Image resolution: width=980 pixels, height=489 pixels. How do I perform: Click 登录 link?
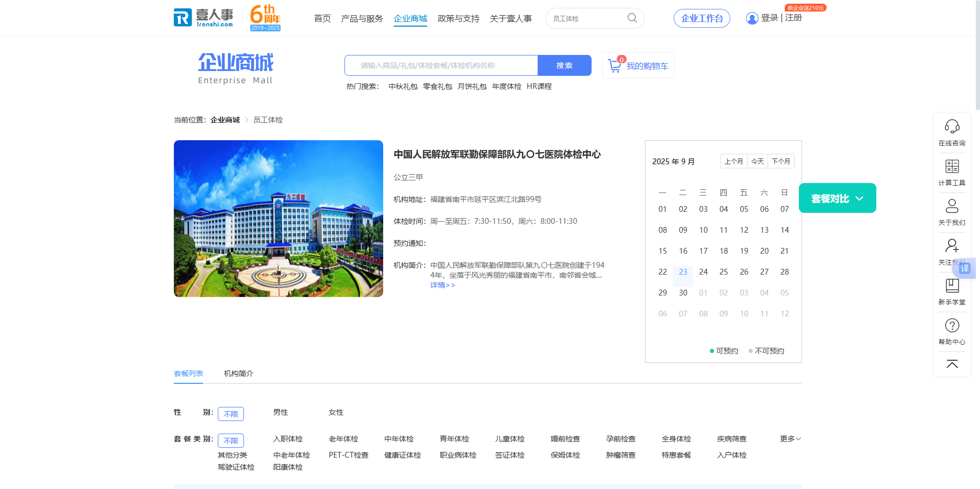point(770,18)
